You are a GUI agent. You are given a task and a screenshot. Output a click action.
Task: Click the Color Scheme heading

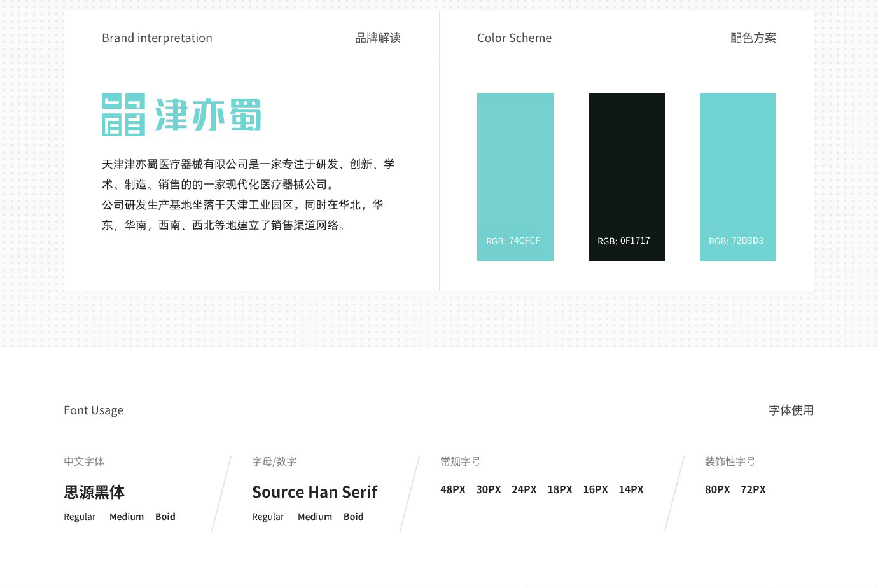coord(514,38)
